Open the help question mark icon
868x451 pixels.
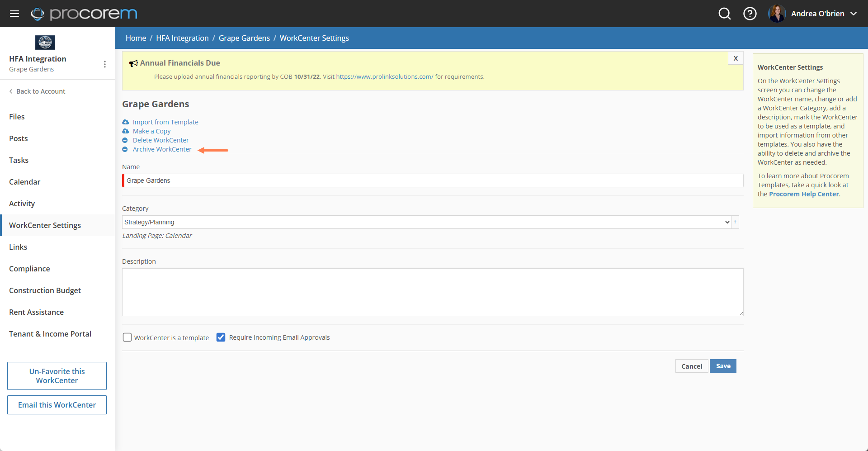point(750,14)
